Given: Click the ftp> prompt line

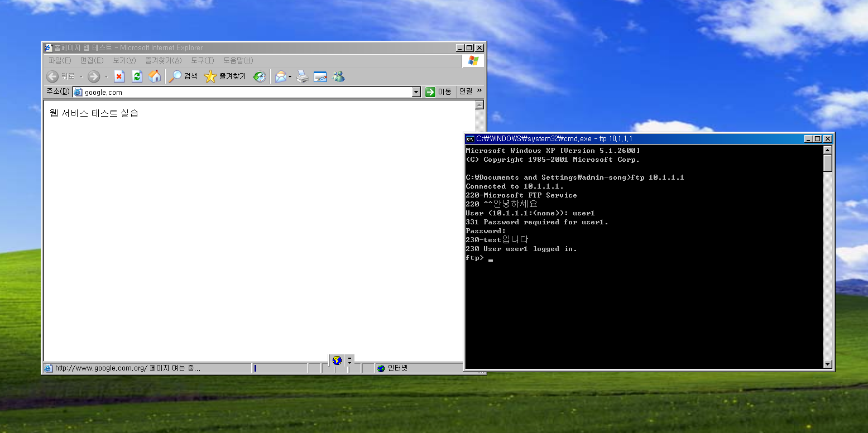Looking at the screenshot, I should pyautogui.click(x=479, y=258).
